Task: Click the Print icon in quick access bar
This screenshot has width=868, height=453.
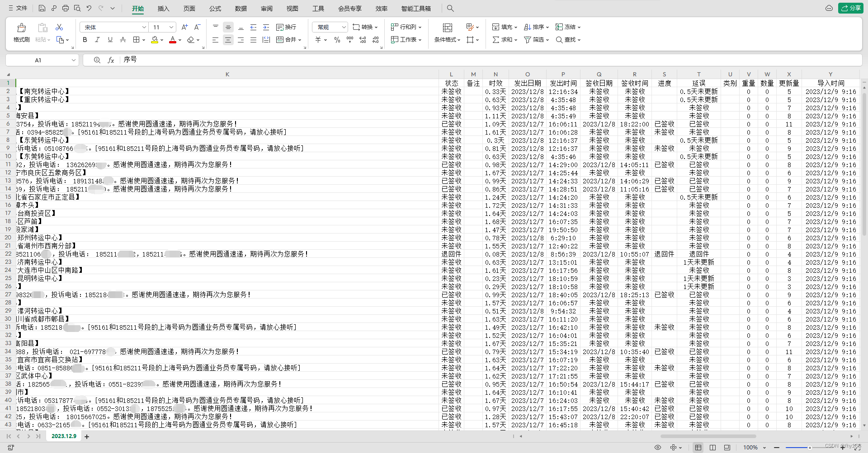Action: (66, 8)
